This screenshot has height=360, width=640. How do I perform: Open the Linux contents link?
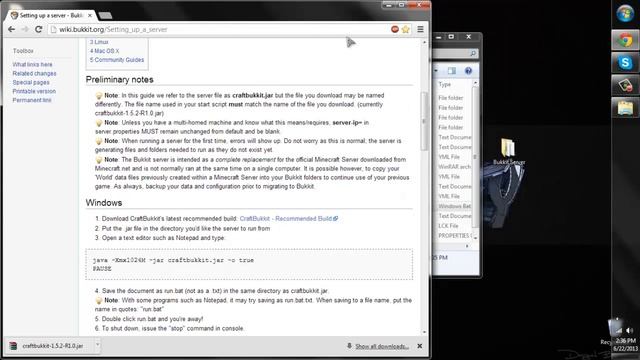coord(99,42)
